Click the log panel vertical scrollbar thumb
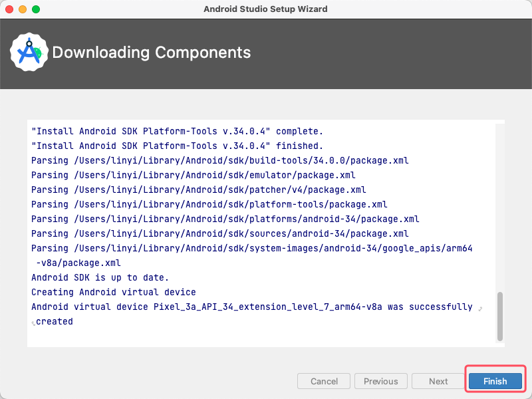 click(x=500, y=316)
